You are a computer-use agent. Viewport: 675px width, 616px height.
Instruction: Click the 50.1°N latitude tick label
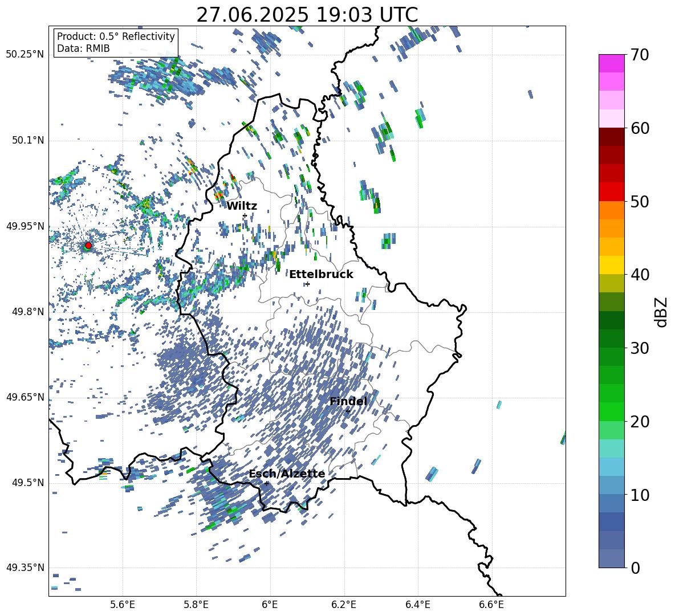pos(28,140)
